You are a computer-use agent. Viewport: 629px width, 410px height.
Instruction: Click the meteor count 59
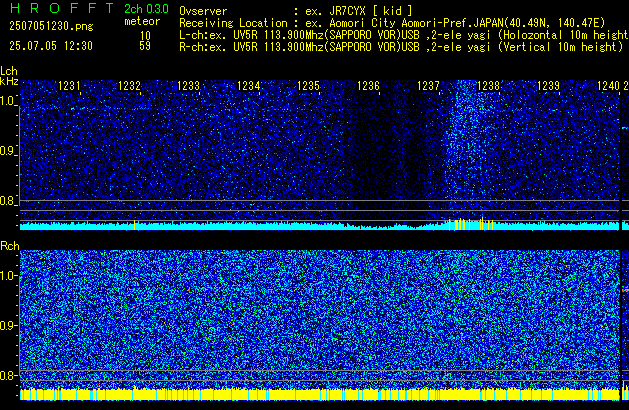(x=145, y=46)
